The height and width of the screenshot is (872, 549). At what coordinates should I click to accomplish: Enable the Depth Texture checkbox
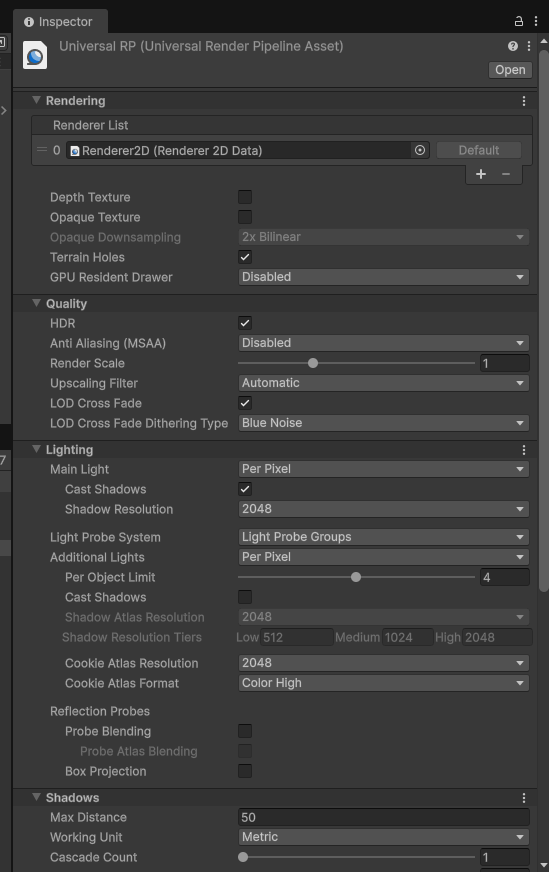coord(245,197)
